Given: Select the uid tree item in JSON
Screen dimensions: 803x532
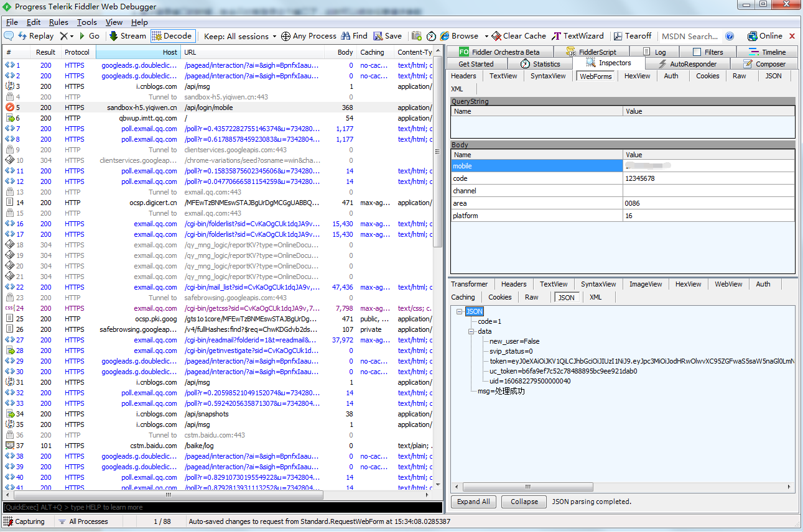Looking at the screenshot, I should pyautogui.click(x=530, y=381).
